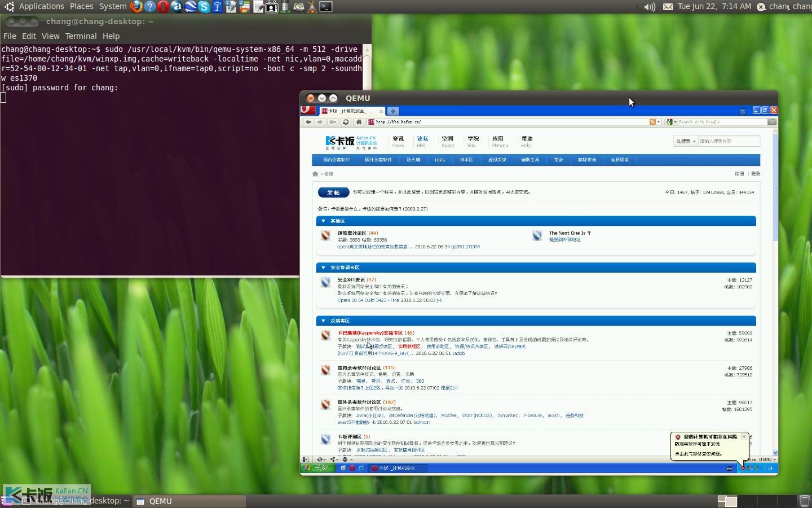Click the Windows XP Start button
This screenshot has height=508, width=812.
point(318,468)
